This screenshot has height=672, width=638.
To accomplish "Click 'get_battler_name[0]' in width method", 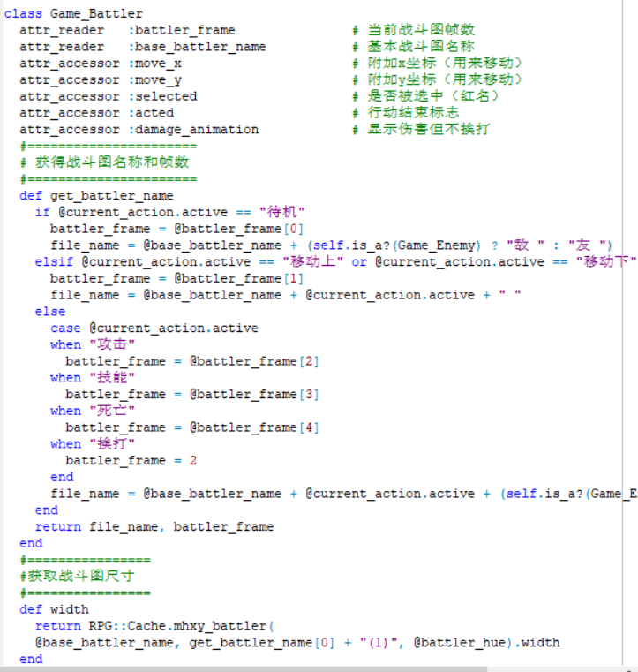I will point(261,643).
